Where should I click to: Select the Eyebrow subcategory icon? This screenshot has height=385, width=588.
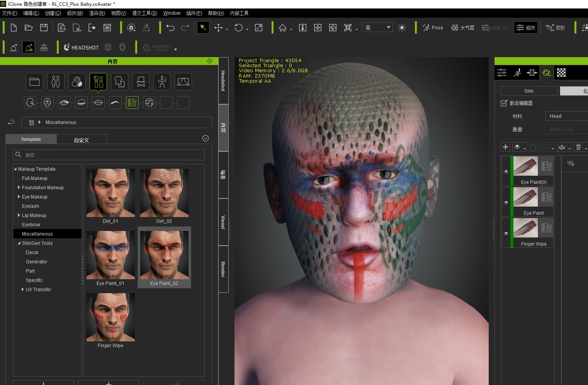coord(115,102)
